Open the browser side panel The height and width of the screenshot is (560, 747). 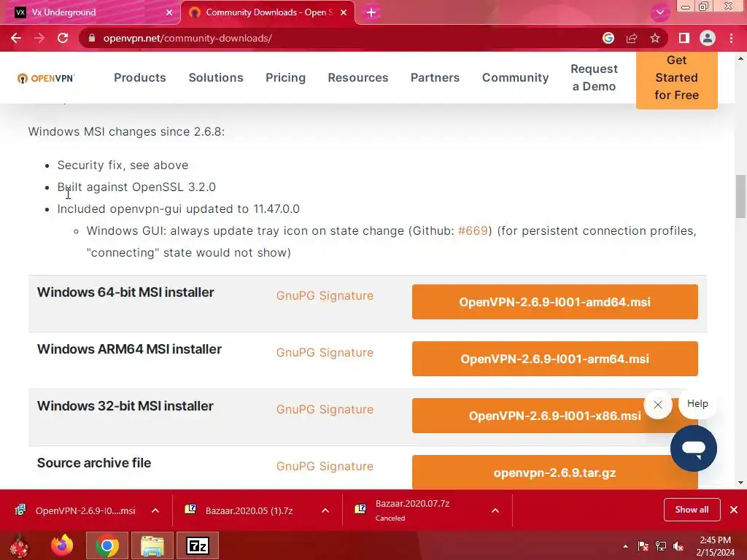(x=684, y=38)
